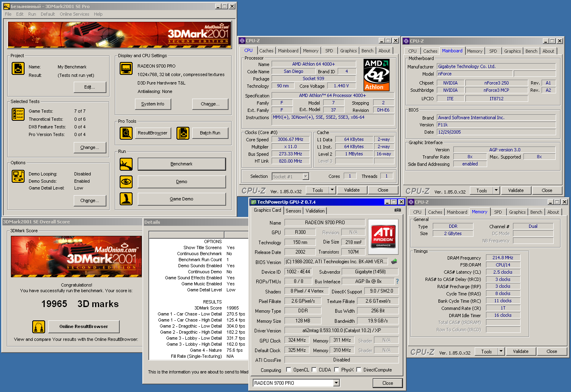
Task: Click Validate in CPU-Z Mainboard window
Action: 516,190
